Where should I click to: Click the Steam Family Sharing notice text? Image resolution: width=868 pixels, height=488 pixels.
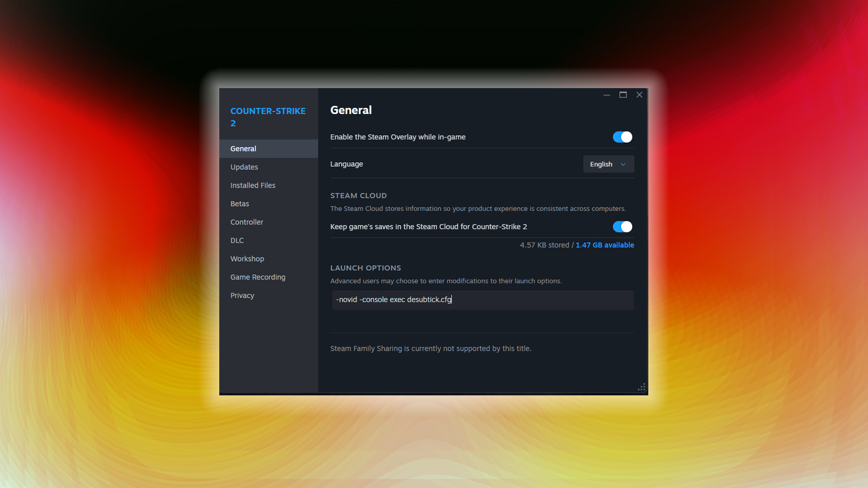(430, 348)
